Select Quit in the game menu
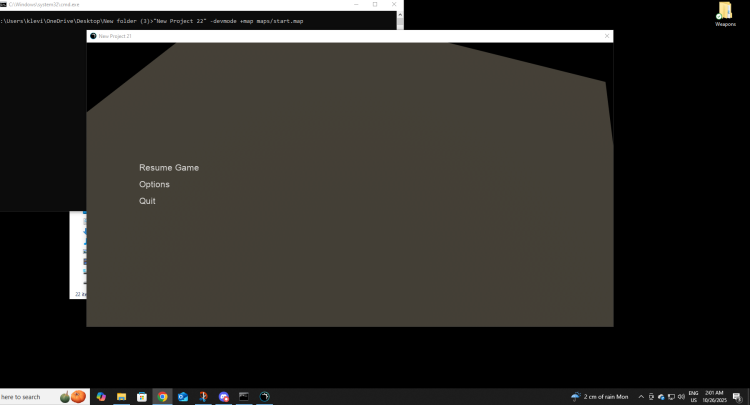This screenshot has width=750, height=405. coord(147,201)
